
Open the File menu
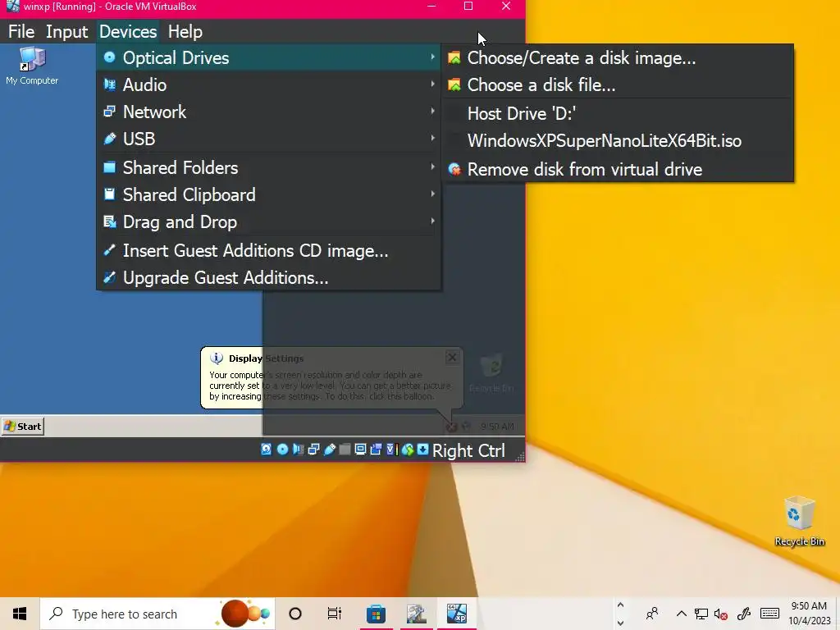coord(21,32)
